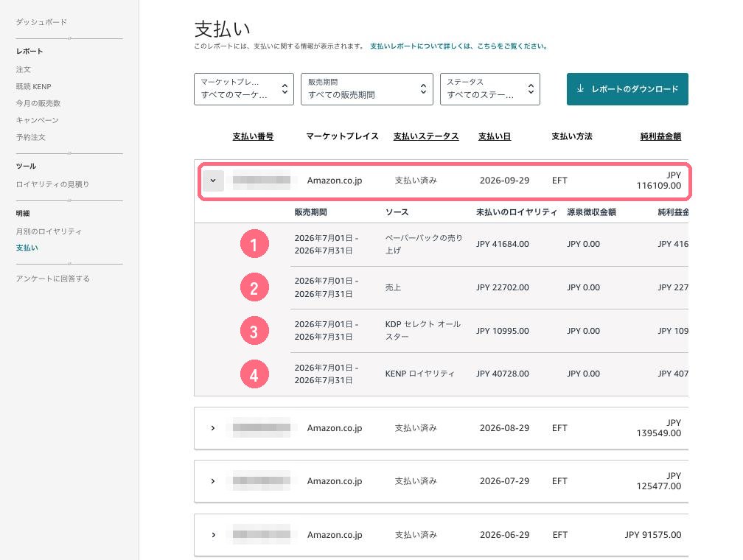Click the 2026-06-29 payment date

tap(504, 534)
